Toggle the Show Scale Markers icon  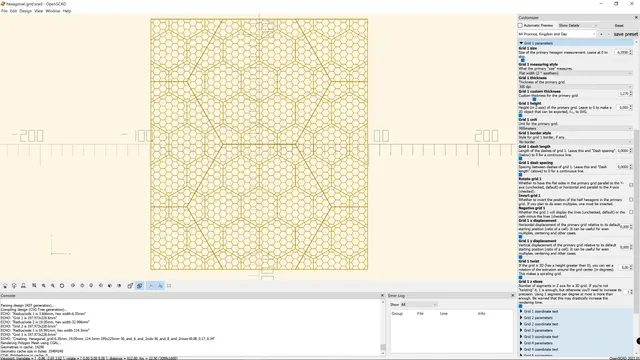pyautogui.click(x=160, y=286)
